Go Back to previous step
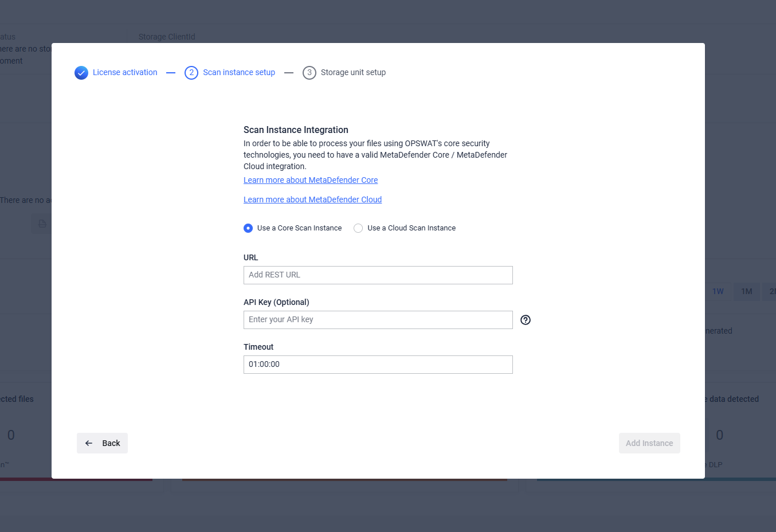776x532 pixels. click(x=102, y=443)
